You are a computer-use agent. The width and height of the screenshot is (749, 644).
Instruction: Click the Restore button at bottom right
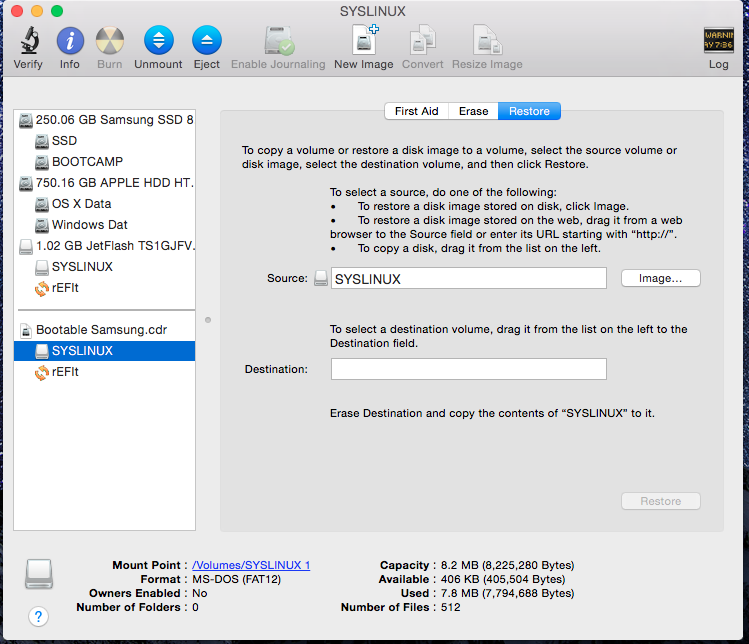(661, 501)
